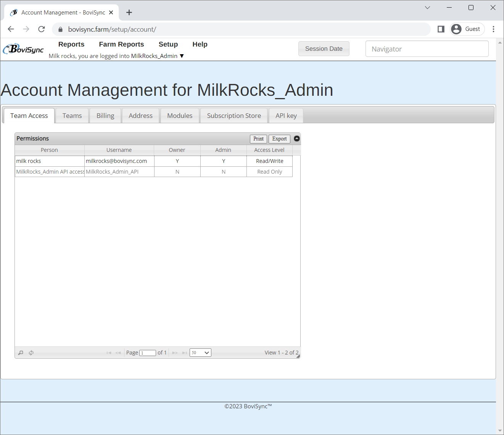The width and height of the screenshot is (504, 435).
Task: Close the Account Management browser tab
Action: (x=111, y=13)
